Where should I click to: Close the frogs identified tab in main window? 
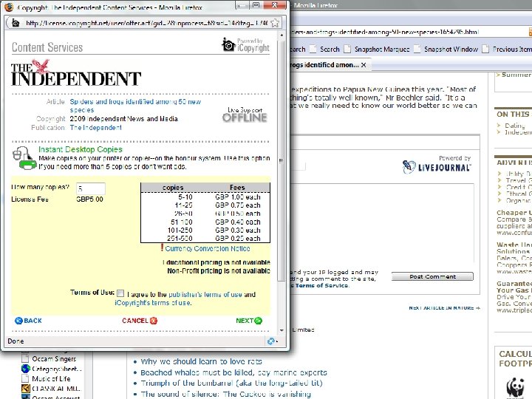(x=364, y=65)
